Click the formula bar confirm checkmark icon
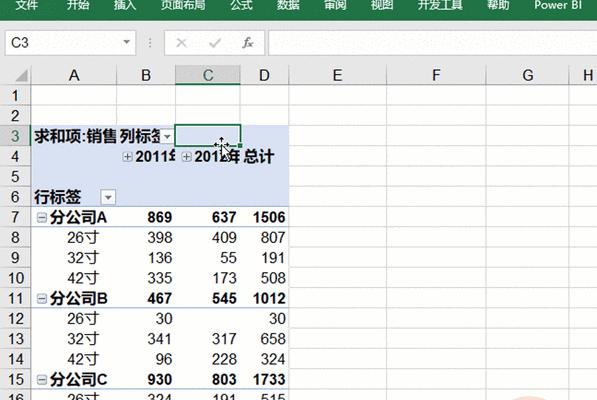This screenshot has width=597, height=400. (x=215, y=43)
